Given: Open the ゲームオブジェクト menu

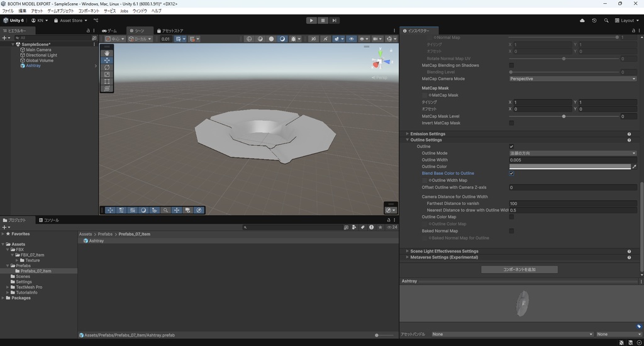Looking at the screenshot, I should (x=61, y=11).
